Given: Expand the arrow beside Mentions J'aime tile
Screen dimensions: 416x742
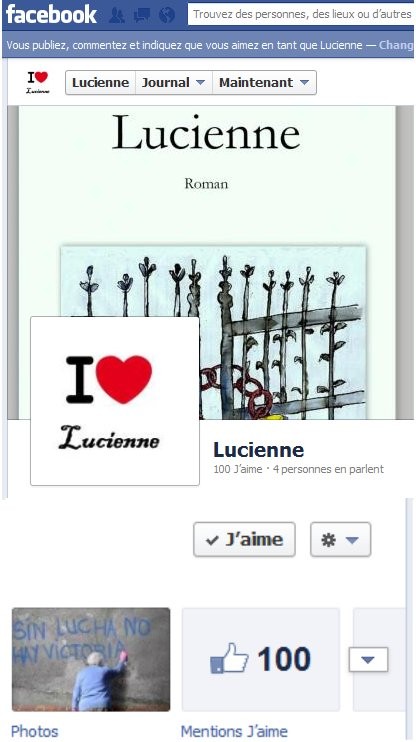Looking at the screenshot, I should pos(368,660).
